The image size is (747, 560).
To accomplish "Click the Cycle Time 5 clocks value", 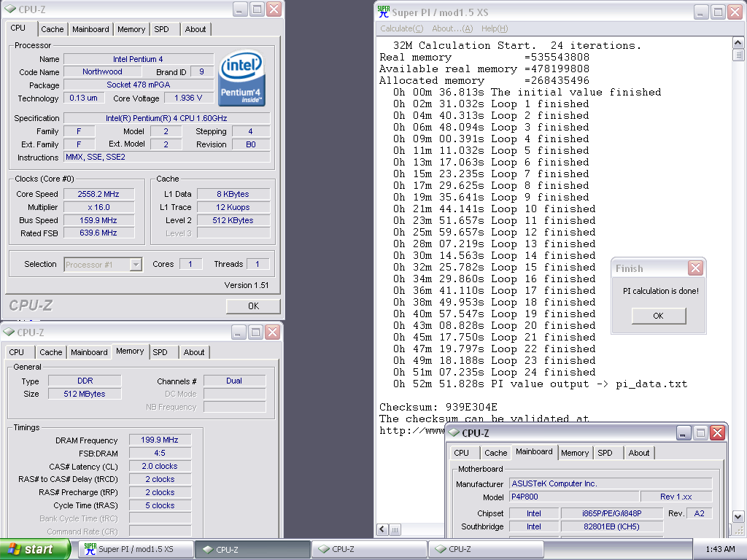I will (160, 506).
